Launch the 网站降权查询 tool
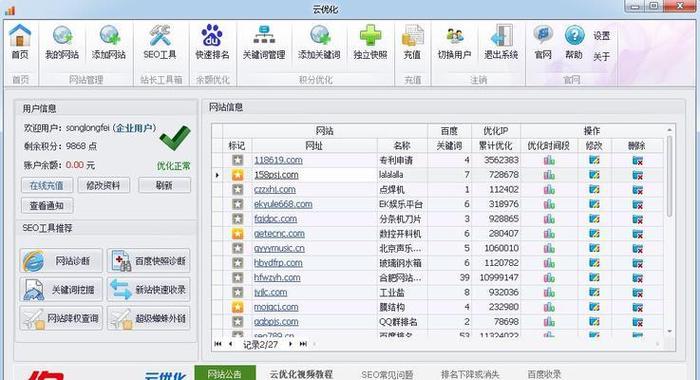 pos(61,318)
